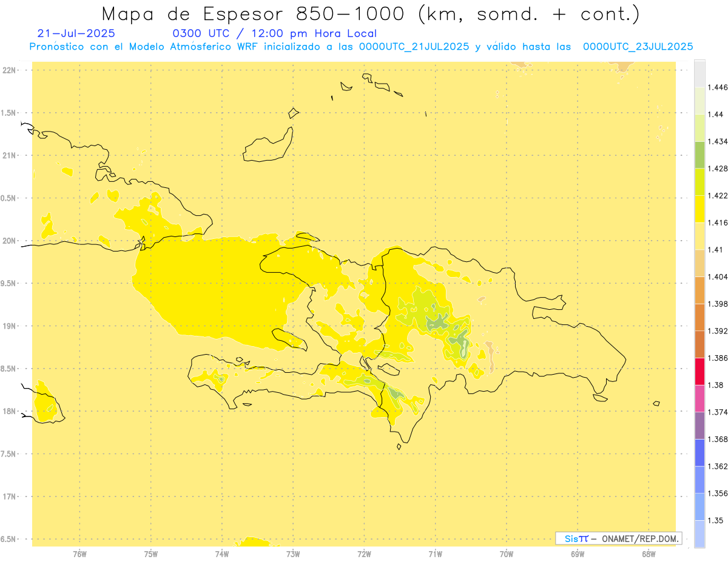Screen dimensions: 728x562
Task: Click the '1.374' colorbar value
Action: tap(718, 412)
